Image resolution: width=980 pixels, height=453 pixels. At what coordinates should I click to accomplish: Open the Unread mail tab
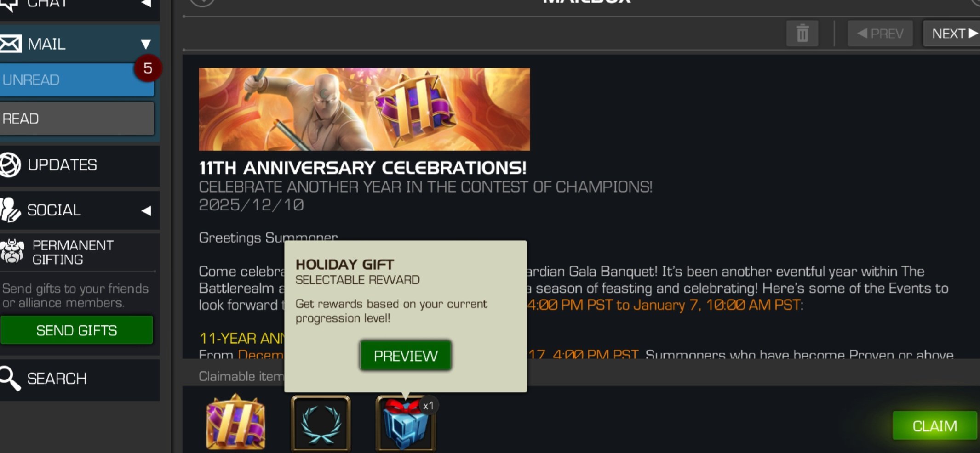coord(77,80)
